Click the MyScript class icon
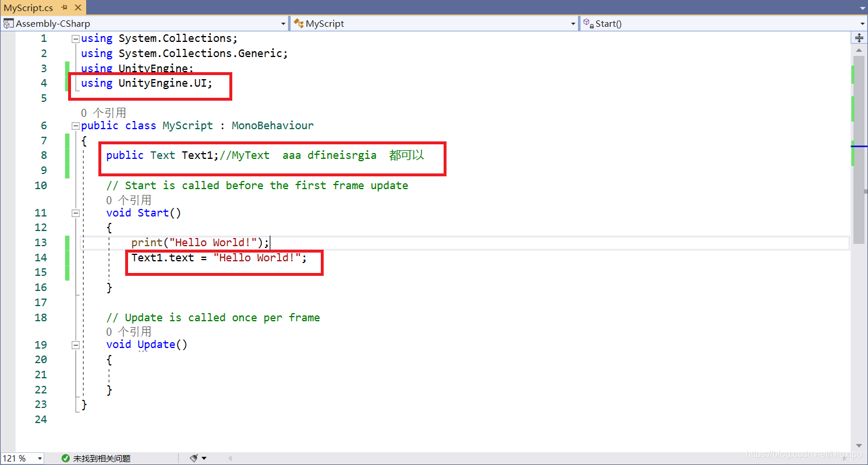 pyautogui.click(x=299, y=23)
